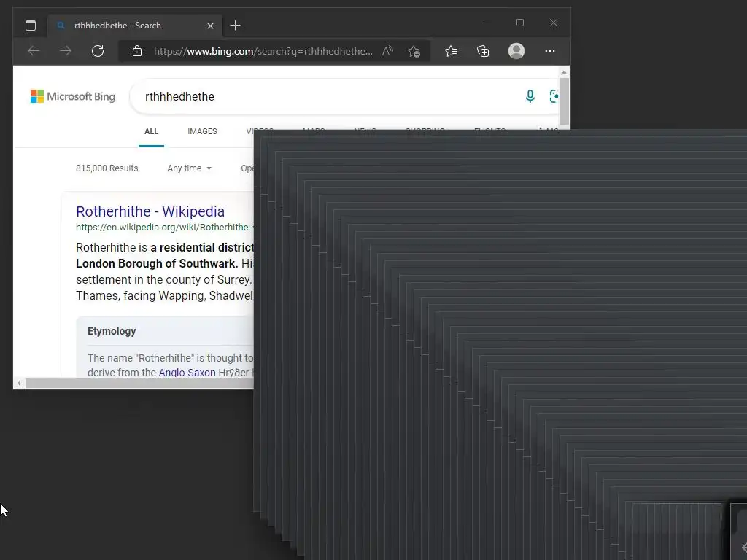Maximize the Edge browser window
The image size is (747, 560).
tap(519, 23)
